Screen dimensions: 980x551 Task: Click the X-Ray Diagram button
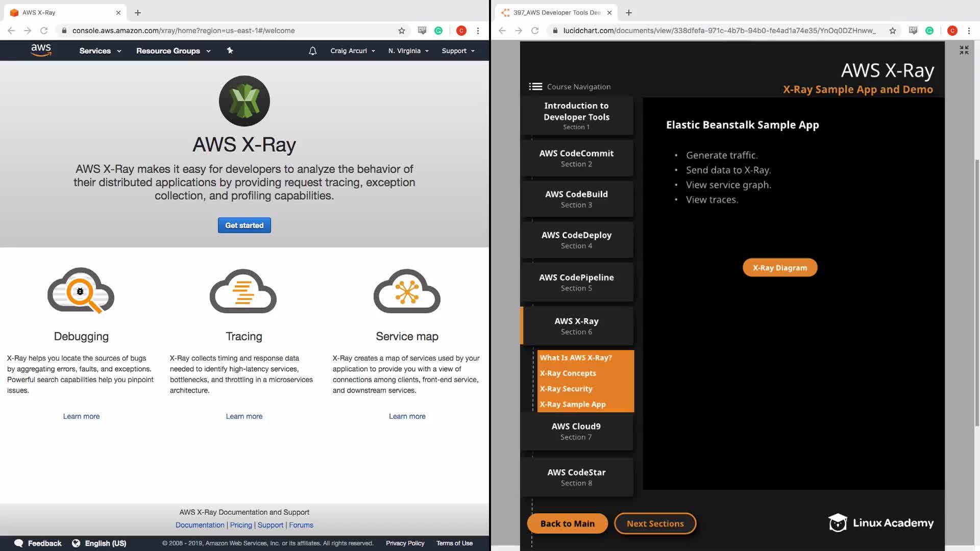[x=779, y=268]
